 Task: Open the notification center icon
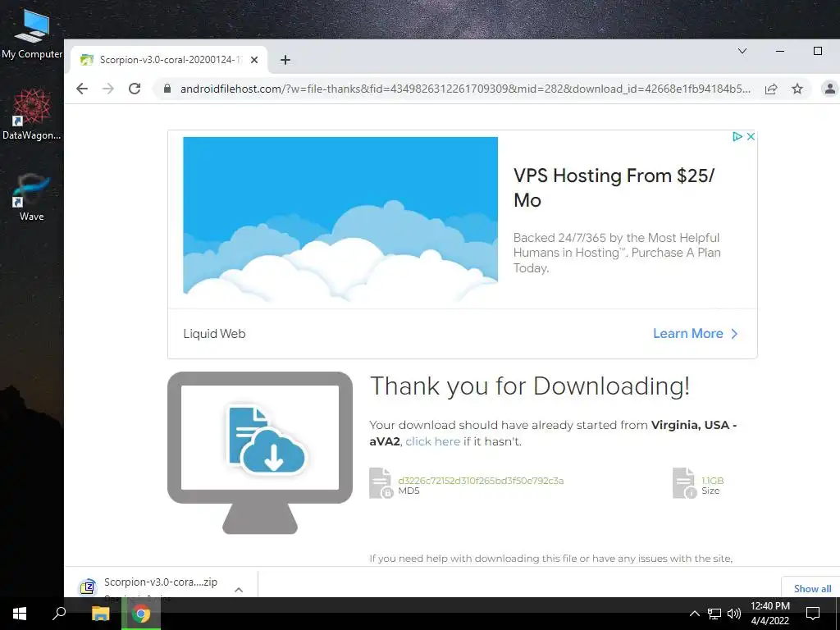click(813, 614)
